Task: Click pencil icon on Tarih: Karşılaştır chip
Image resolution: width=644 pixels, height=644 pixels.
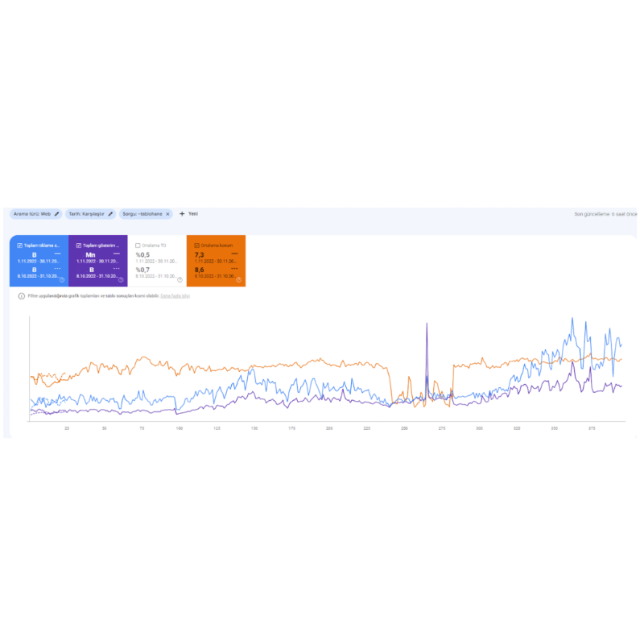Action: (x=110, y=214)
